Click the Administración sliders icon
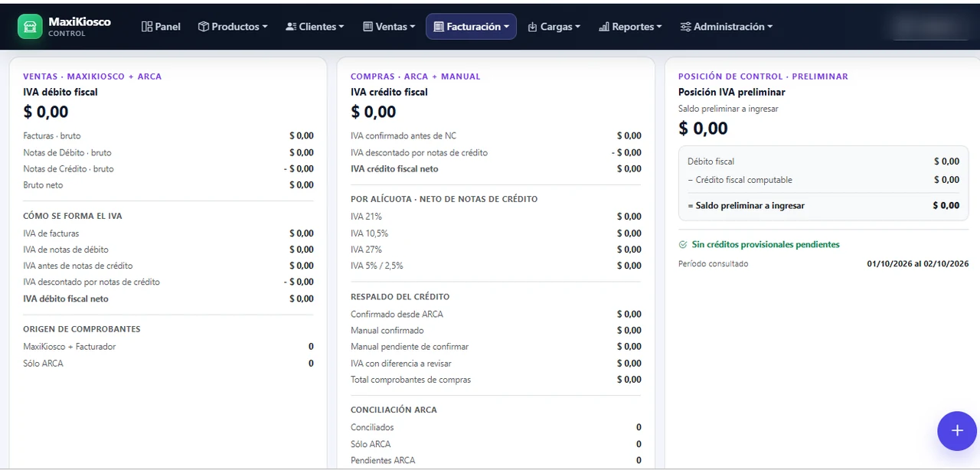The height and width of the screenshot is (470, 980). [x=685, y=27]
